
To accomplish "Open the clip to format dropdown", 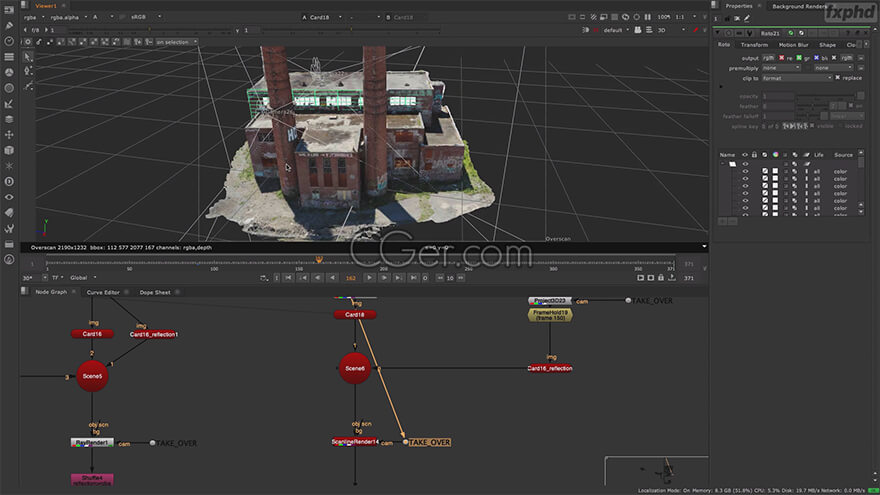I will (x=796, y=78).
